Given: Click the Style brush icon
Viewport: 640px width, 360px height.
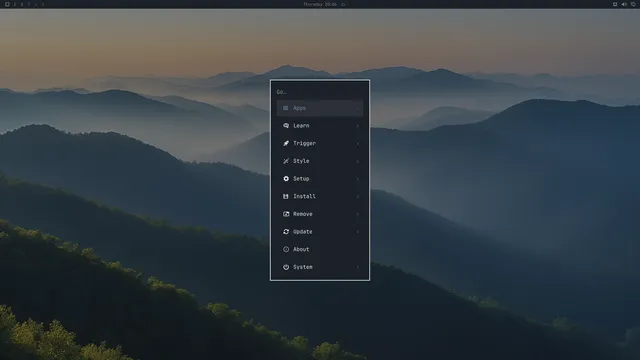Looking at the screenshot, I should click(286, 161).
